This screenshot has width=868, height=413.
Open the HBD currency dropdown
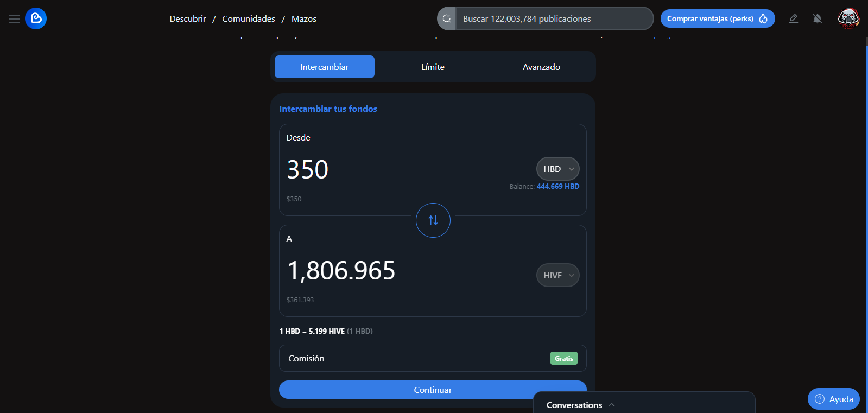click(x=558, y=169)
